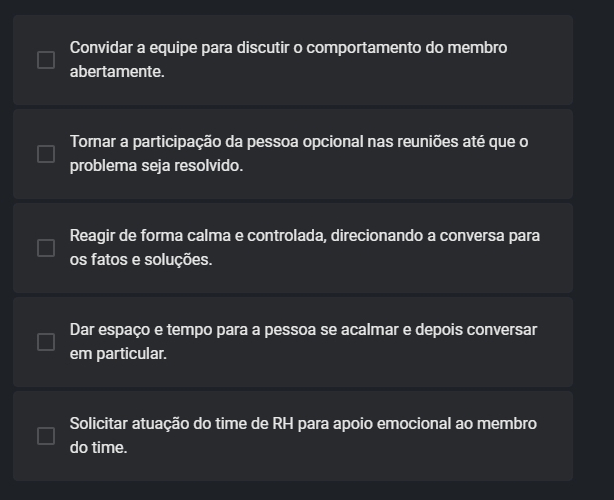Viewport: 614px width, 500px height.
Task: Select the option card mentioning 'time de RH'
Action: coord(293,436)
